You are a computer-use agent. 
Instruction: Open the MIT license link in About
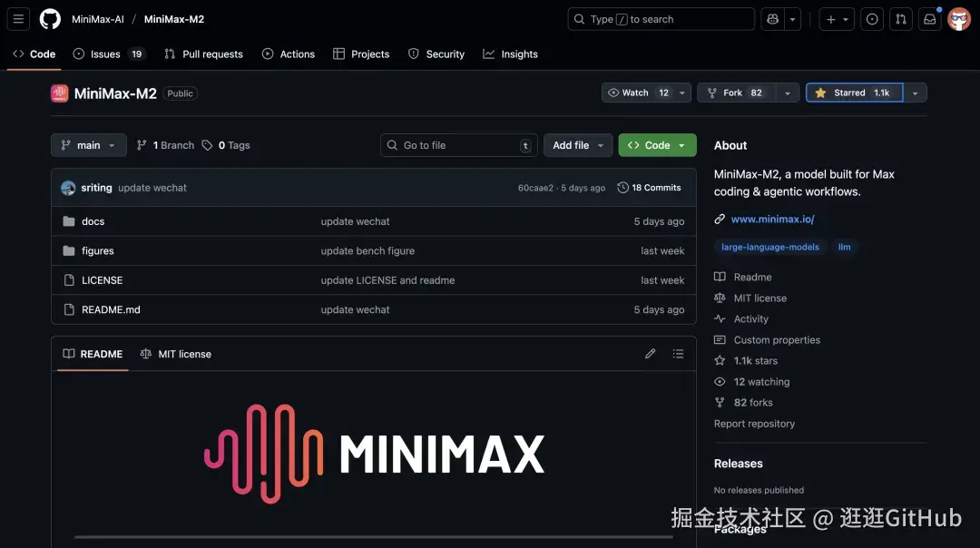(751, 298)
